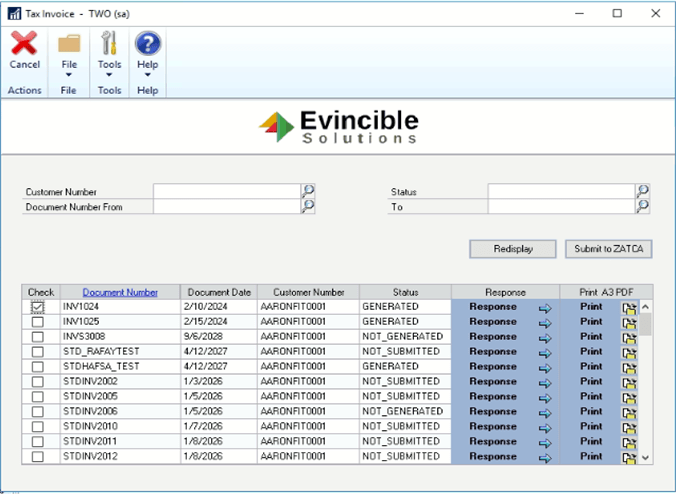Open the Tools wrench icon
This screenshot has width=676, height=494.
coord(109,43)
